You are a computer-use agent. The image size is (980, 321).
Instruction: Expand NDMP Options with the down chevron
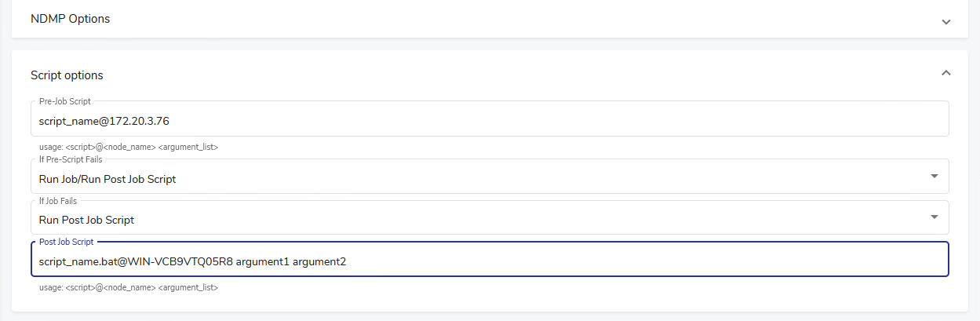(945, 21)
